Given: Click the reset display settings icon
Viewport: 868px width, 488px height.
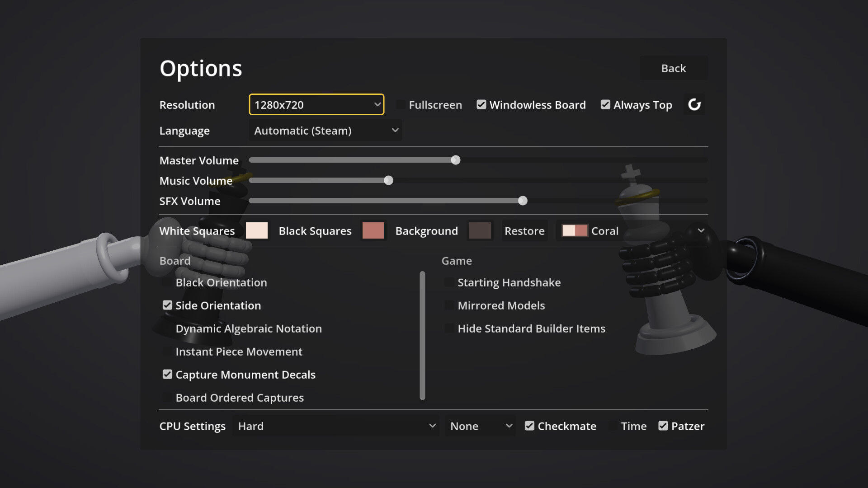Looking at the screenshot, I should coord(694,105).
